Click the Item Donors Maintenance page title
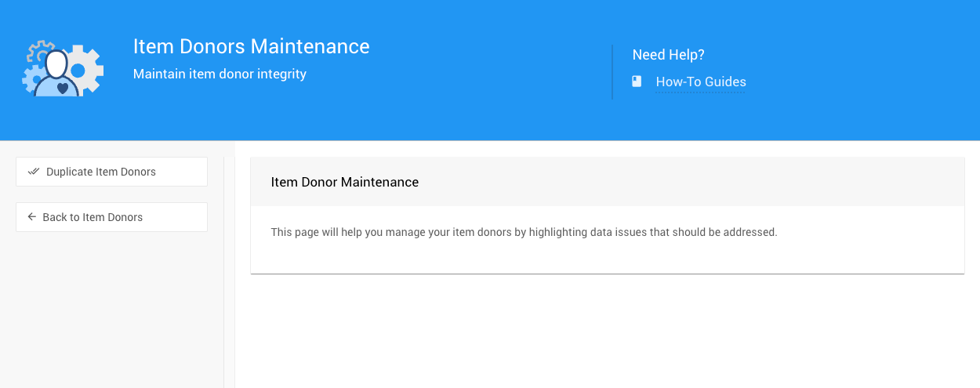 pos(251,46)
